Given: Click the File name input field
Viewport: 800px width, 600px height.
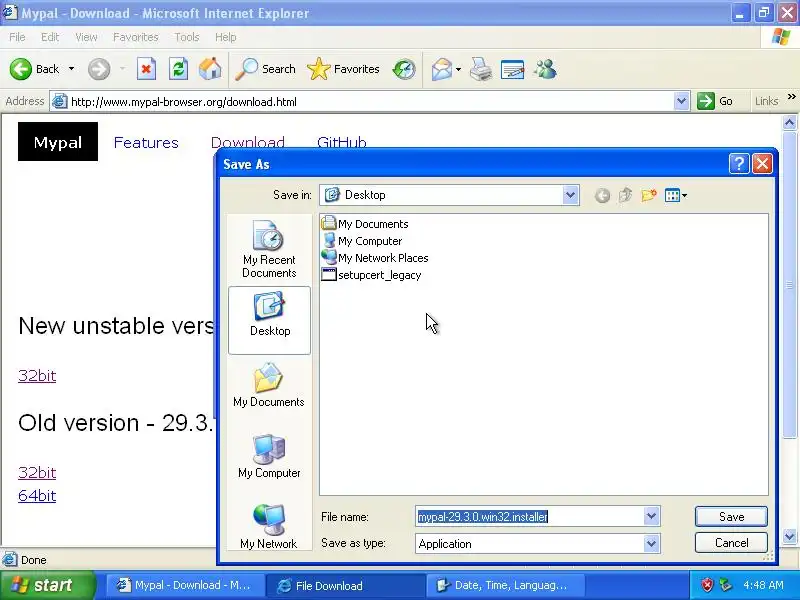Looking at the screenshot, I should coord(530,516).
